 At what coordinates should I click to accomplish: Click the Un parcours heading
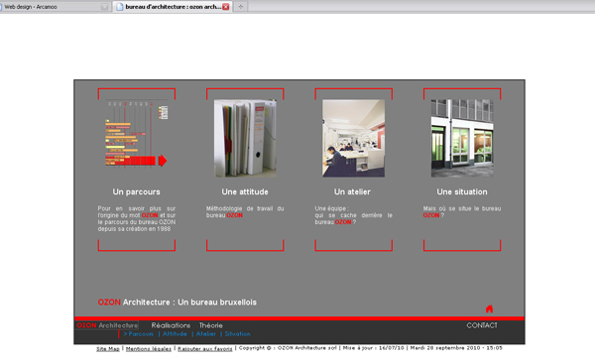pyautogui.click(x=136, y=192)
